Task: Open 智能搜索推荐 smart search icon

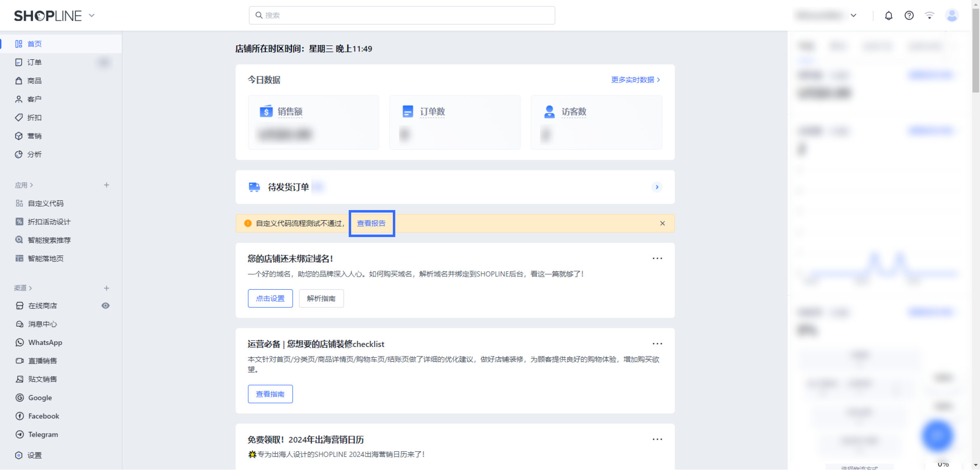Action: (x=19, y=240)
